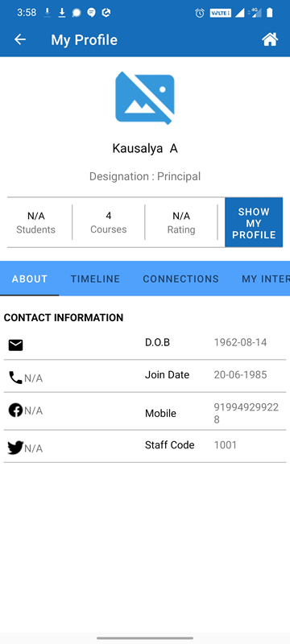Go to home via house icon
This screenshot has height=644, width=290.
(270, 39)
